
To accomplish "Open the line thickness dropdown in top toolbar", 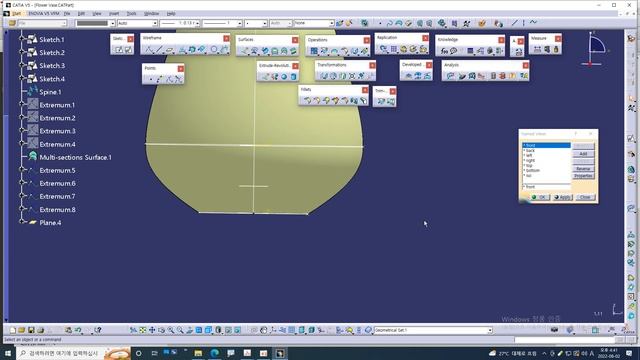I will click(198, 23).
